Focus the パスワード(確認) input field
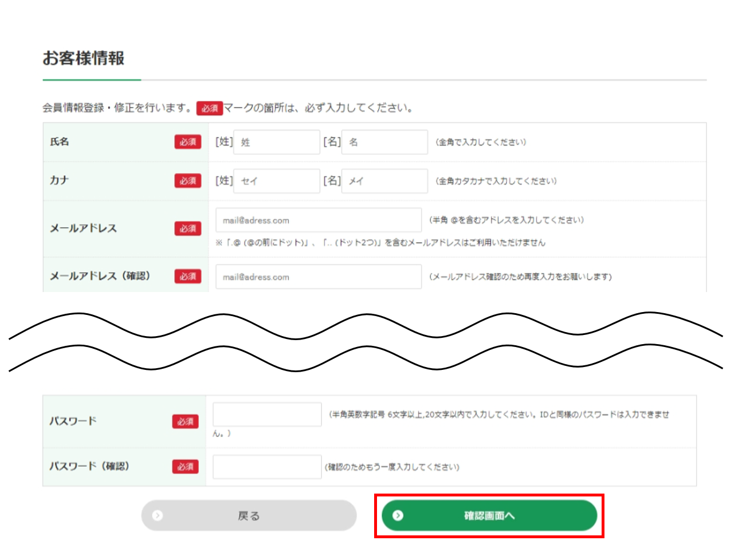This screenshot has width=750, height=560. click(267, 467)
